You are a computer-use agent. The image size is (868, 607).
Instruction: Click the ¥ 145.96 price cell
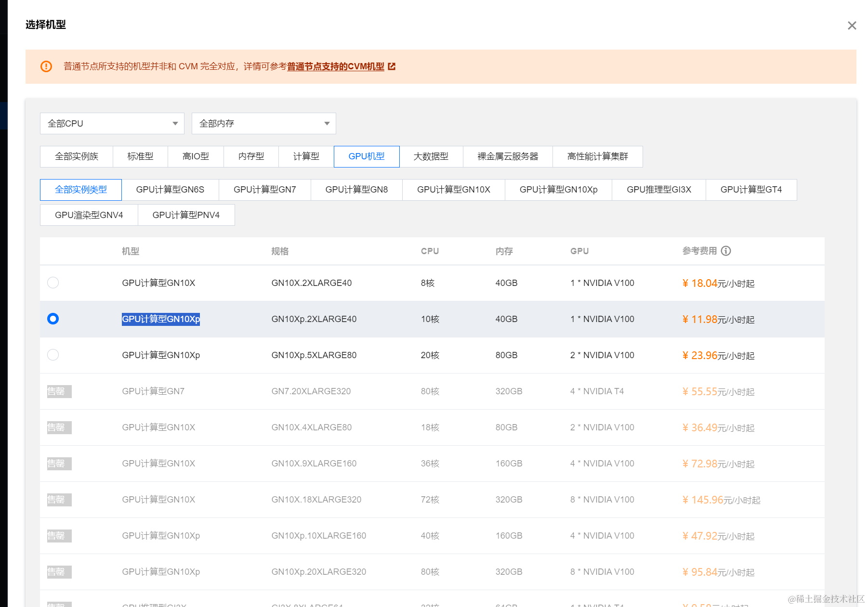click(721, 500)
